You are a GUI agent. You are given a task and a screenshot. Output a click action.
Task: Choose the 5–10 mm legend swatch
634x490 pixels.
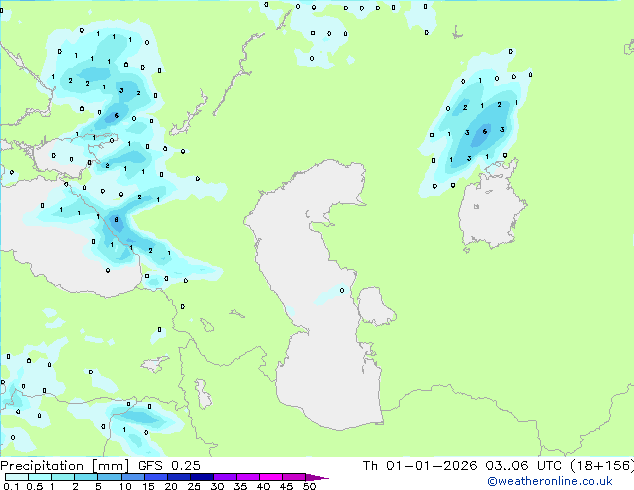[109, 477]
